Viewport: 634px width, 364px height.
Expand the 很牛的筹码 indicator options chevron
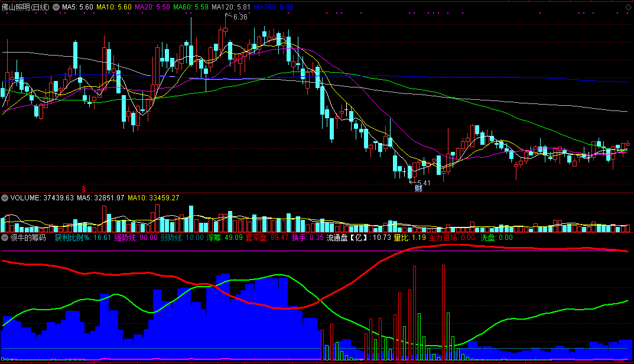(5, 238)
